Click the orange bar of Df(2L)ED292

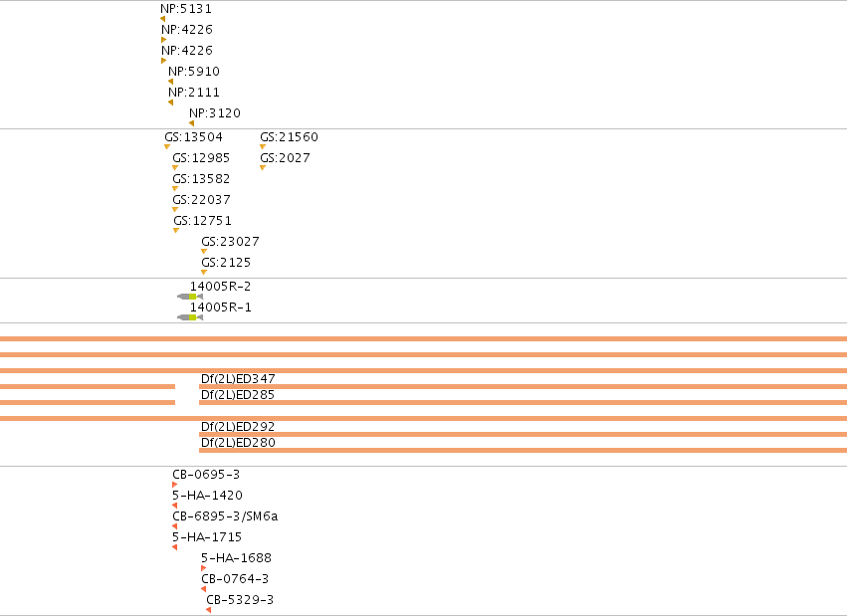coord(523,434)
